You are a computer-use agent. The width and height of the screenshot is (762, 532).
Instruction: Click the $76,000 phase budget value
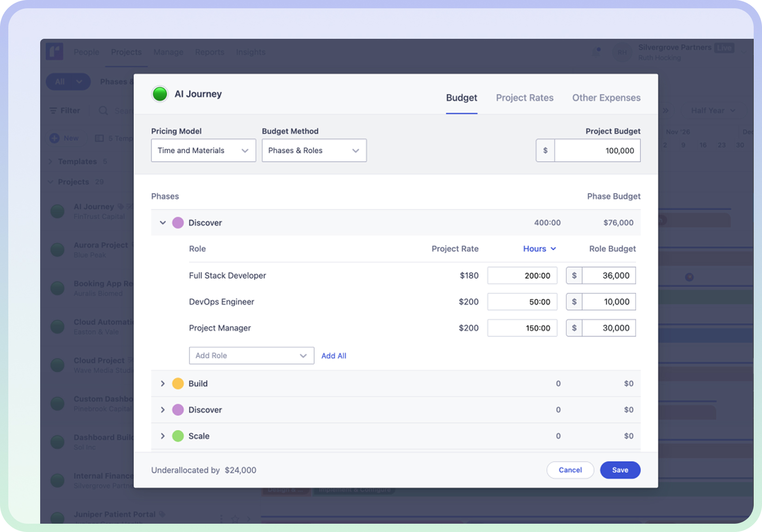pyautogui.click(x=618, y=223)
